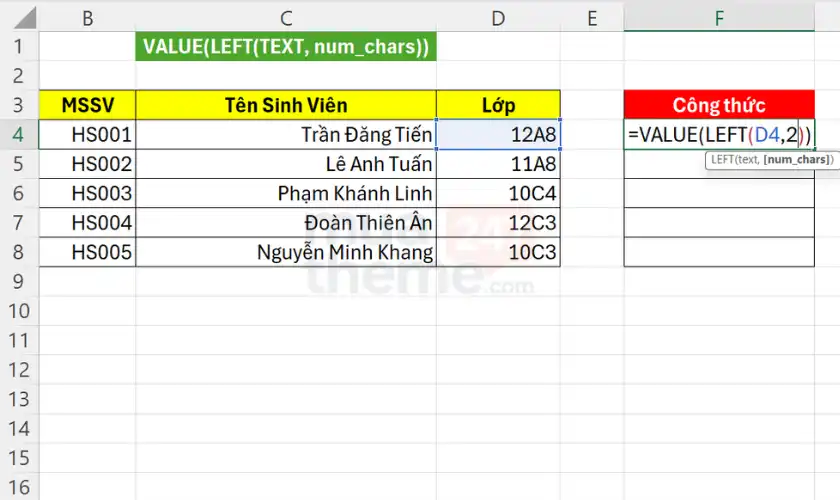Click cell Đoàn Thiên Ân
The width and height of the screenshot is (840, 500).
pyautogui.click(x=286, y=222)
